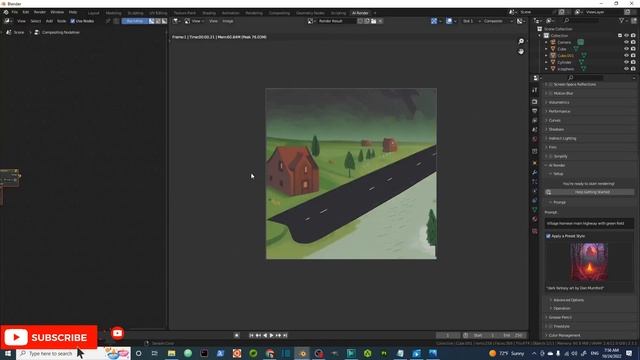Viewport: 640px width, 360px height.
Task: Switch to the AI Render workspace tab
Action: (x=360, y=13)
